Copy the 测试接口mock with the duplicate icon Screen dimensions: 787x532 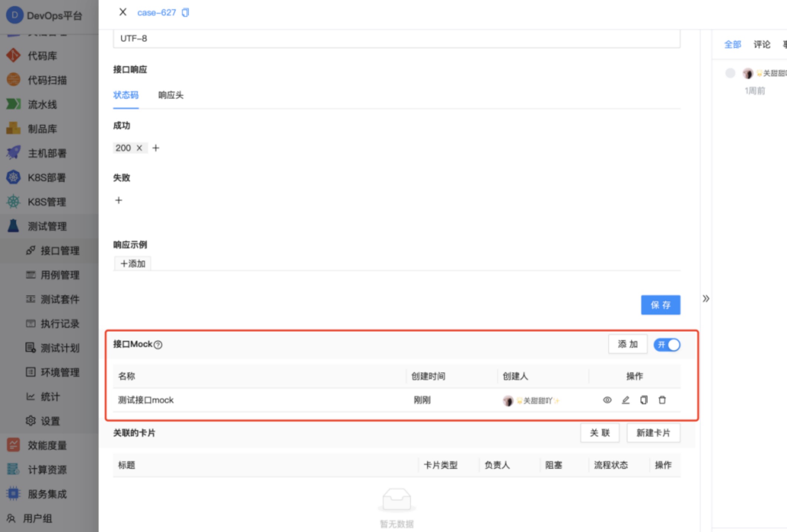(x=644, y=400)
